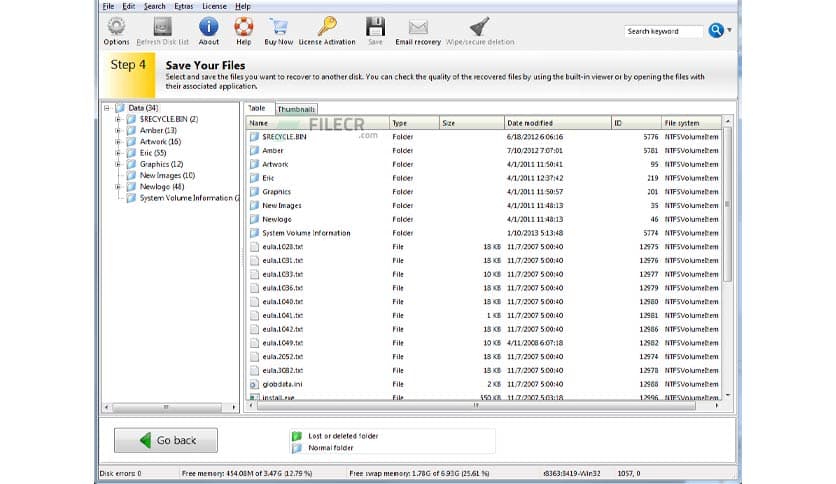Click the $RECYCLE.BIN folder icon in table

(254, 137)
